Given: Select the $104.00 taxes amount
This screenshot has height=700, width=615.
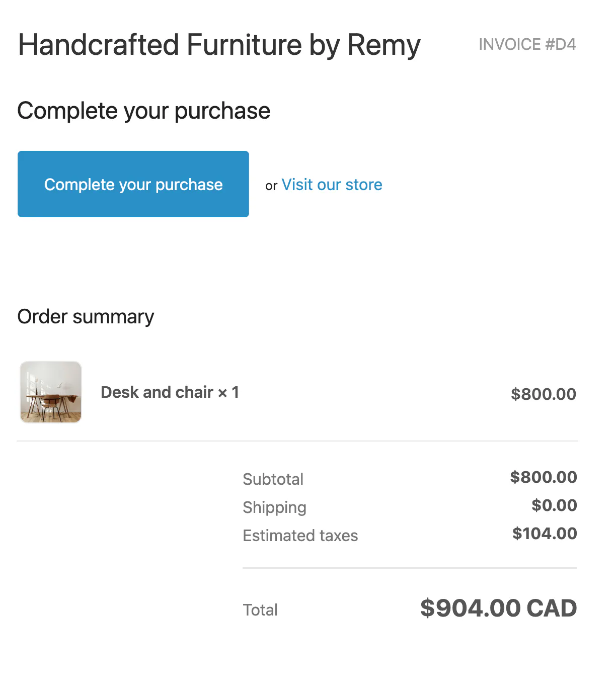Looking at the screenshot, I should (545, 534).
